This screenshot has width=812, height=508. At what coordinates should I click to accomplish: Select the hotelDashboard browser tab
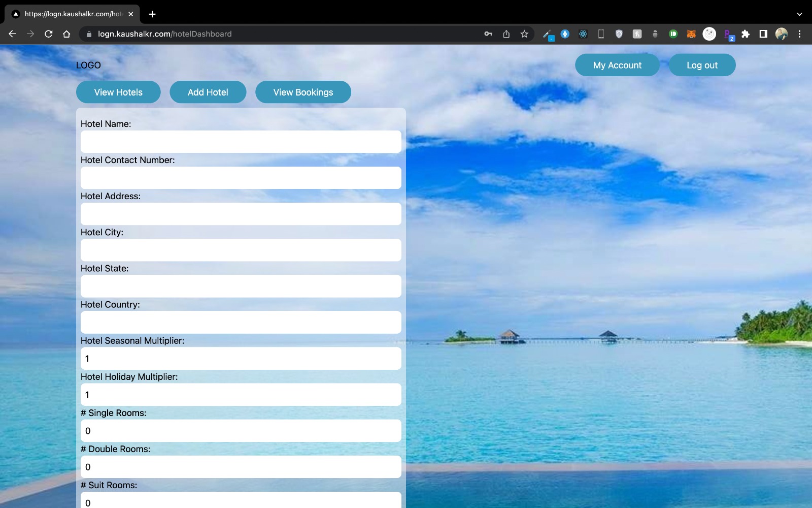(71, 14)
